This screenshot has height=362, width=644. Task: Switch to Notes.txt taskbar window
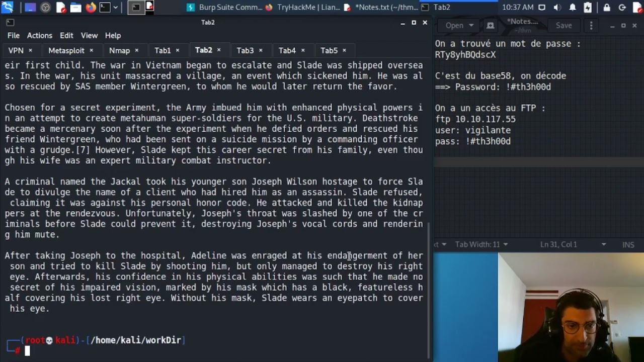pyautogui.click(x=381, y=8)
